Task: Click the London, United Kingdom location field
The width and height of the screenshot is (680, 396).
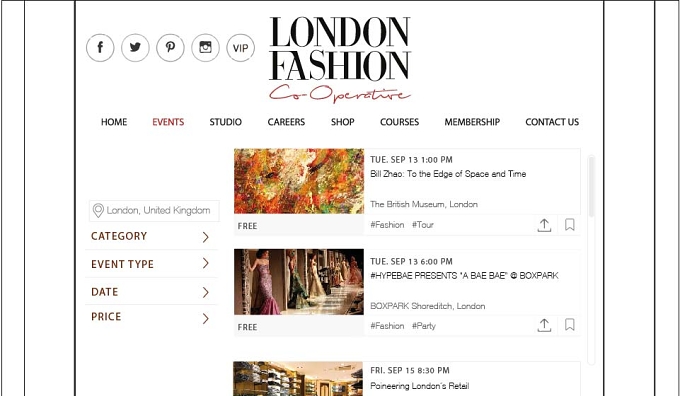Action: point(154,211)
